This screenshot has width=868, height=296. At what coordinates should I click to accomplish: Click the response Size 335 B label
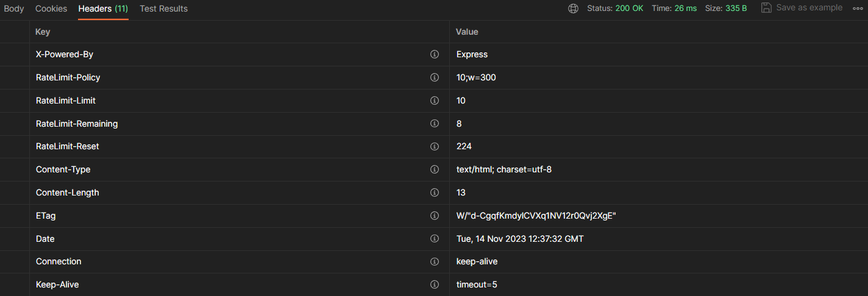[x=725, y=9]
